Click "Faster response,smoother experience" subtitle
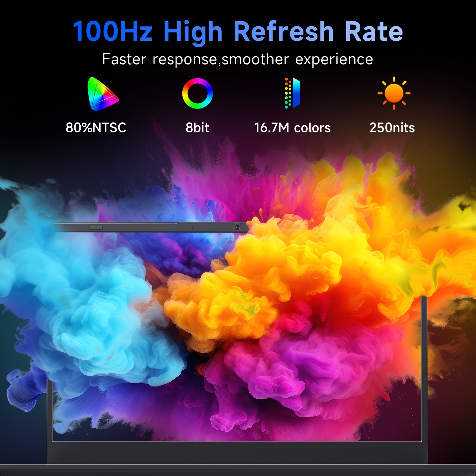This screenshot has width=476, height=476. point(237,59)
